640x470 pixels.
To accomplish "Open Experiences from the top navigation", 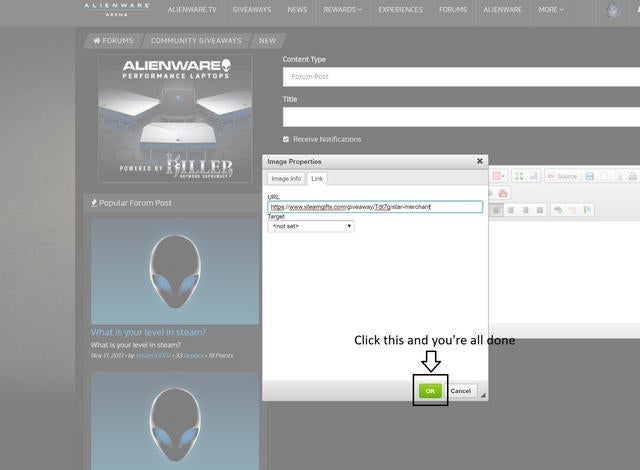I will point(400,10).
